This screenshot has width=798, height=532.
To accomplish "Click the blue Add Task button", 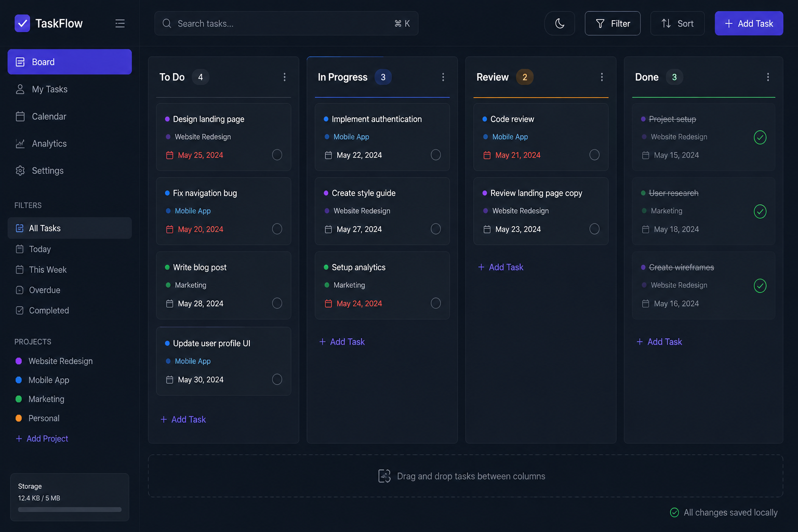I will click(x=749, y=23).
